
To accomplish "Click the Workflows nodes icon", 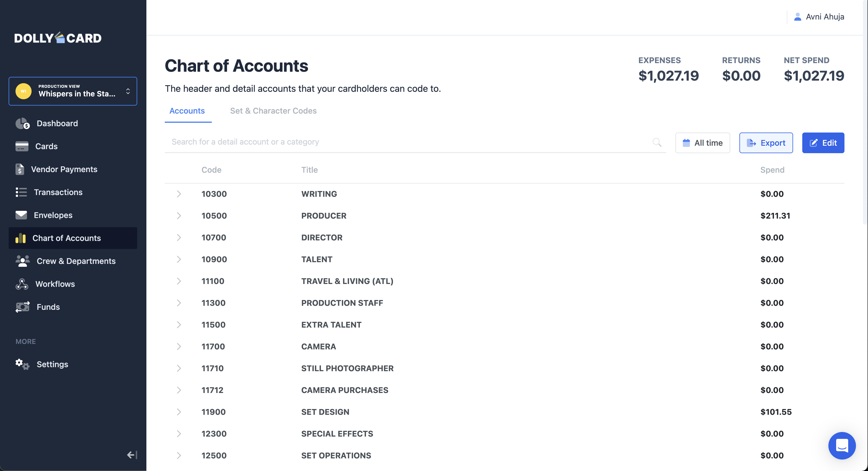I will 22,284.
